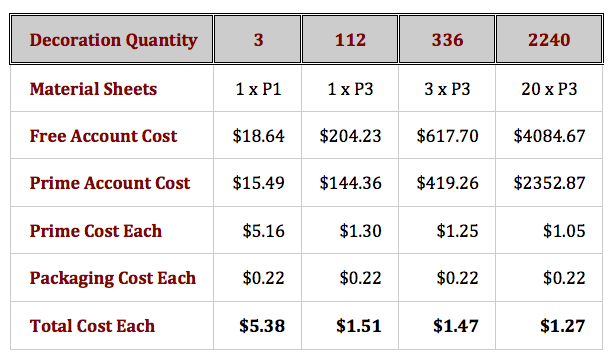Image resolution: width=612 pixels, height=361 pixels.
Task: Select the Prime Account Cost row label
Action: click(x=110, y=183)
